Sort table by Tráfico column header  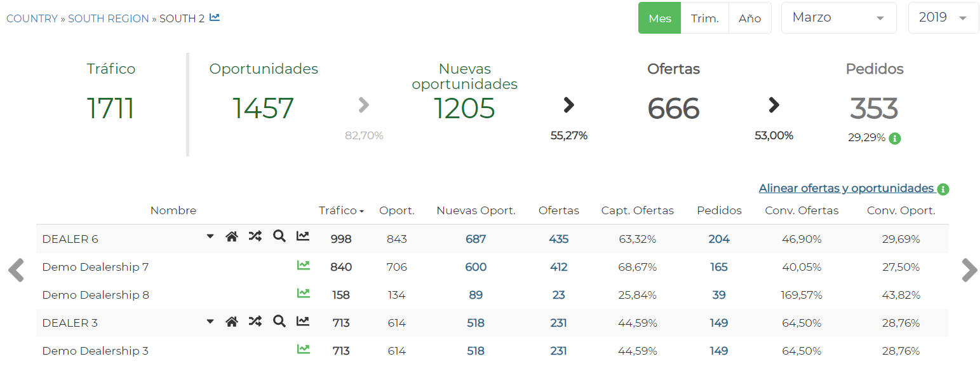tap(341, 210)
